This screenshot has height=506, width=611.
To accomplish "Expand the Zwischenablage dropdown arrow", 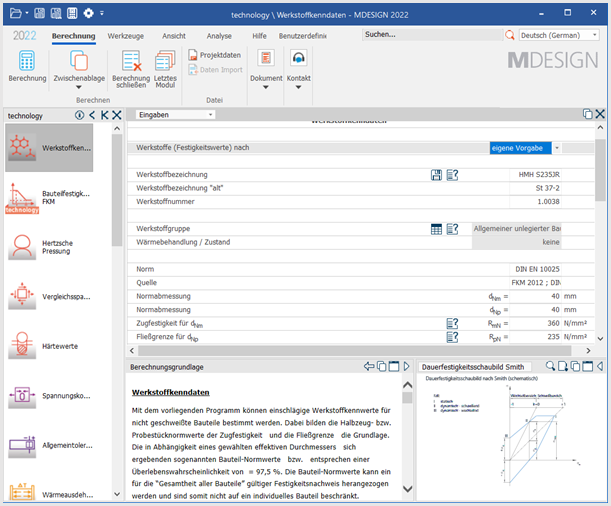I will pos(79,87).
